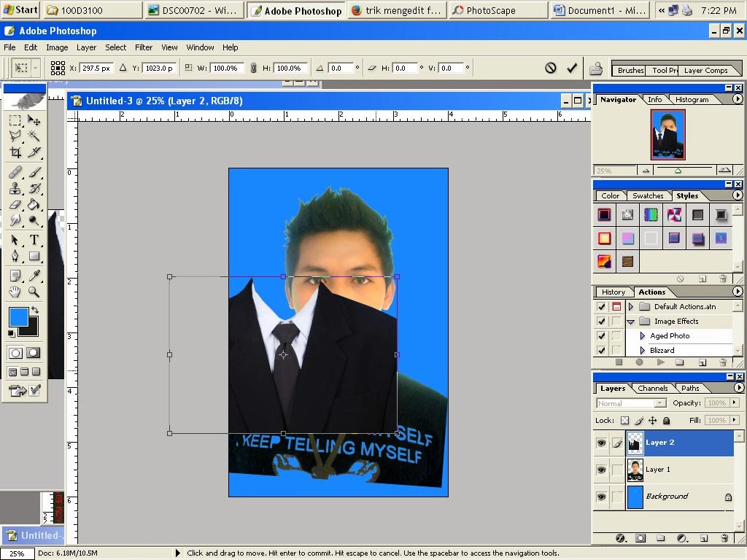Select the Clone Stamp tool
This screenshot has height=560, width=747.
tap(15, 188)
